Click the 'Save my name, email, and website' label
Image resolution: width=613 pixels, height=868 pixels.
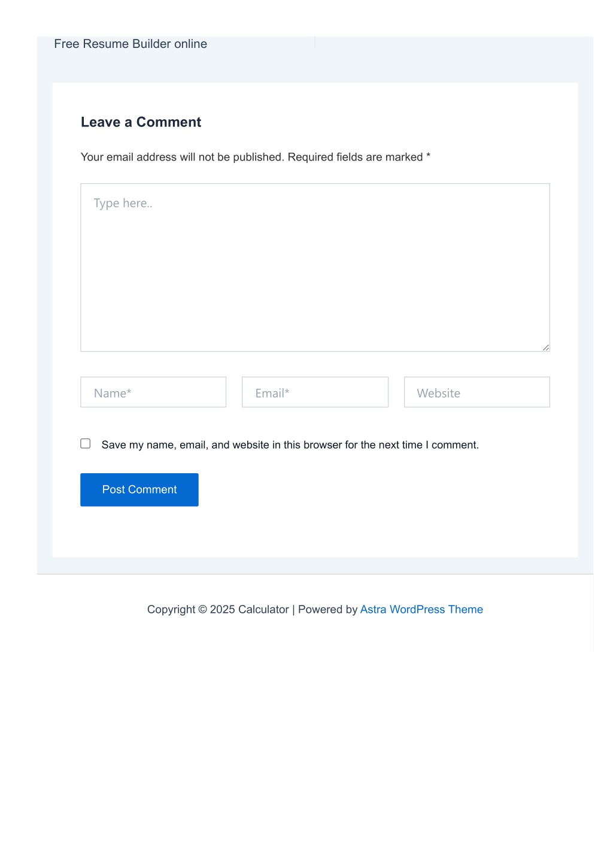tap(290, 444)
